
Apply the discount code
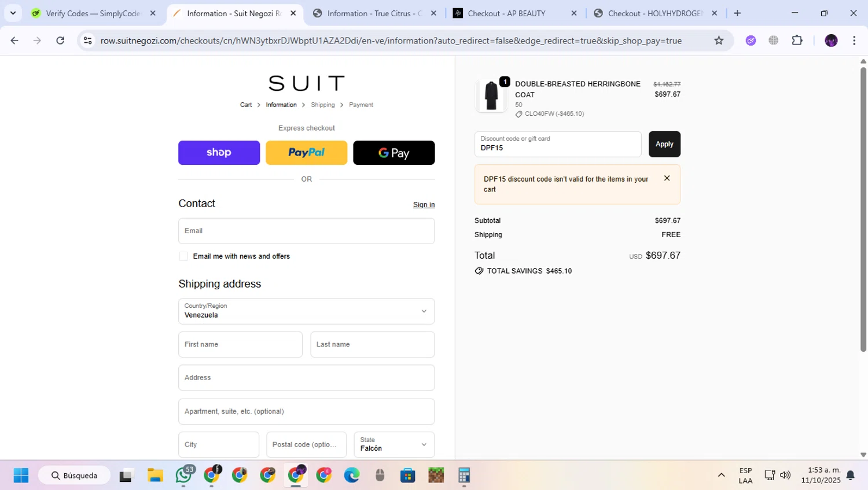[x=664, y=144]
